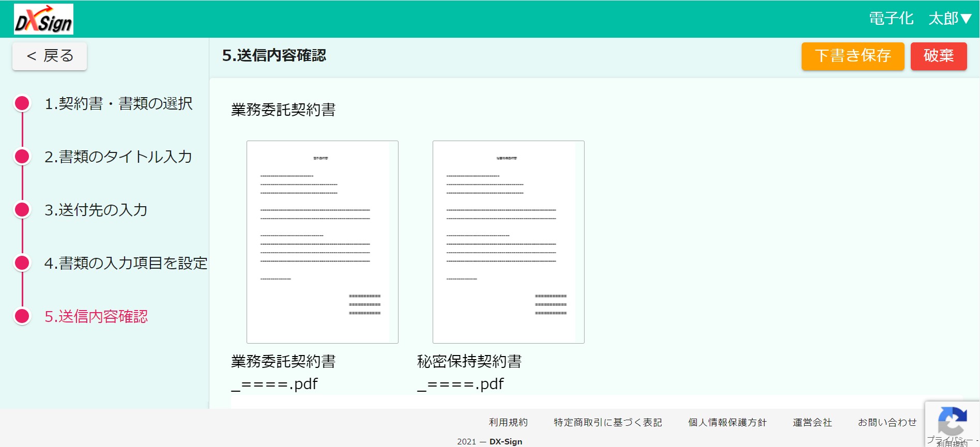Open the 業務委託契約書 PDF thumbnail
The image size is (980, 447).
coord(322,242)
